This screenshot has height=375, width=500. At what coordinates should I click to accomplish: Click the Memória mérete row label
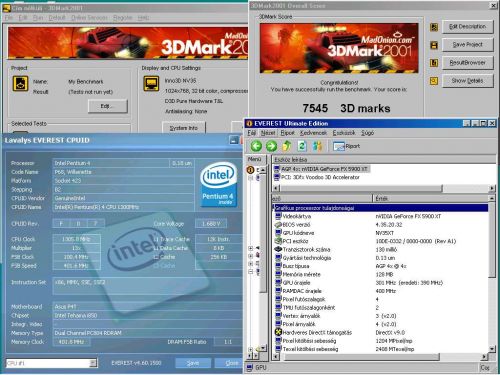[x=302, y=274]
